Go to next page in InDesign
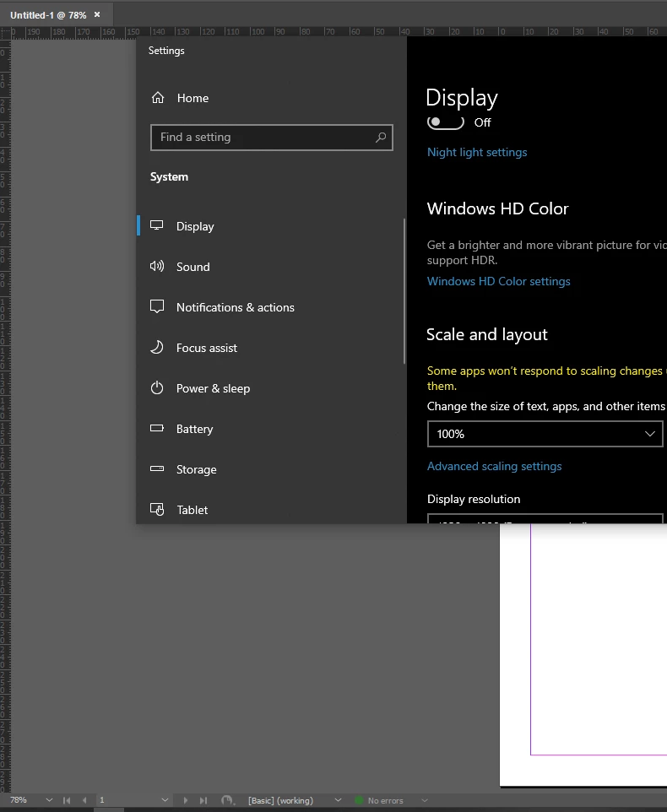Screen dimensions: 667x812 (x=186, y=800)
